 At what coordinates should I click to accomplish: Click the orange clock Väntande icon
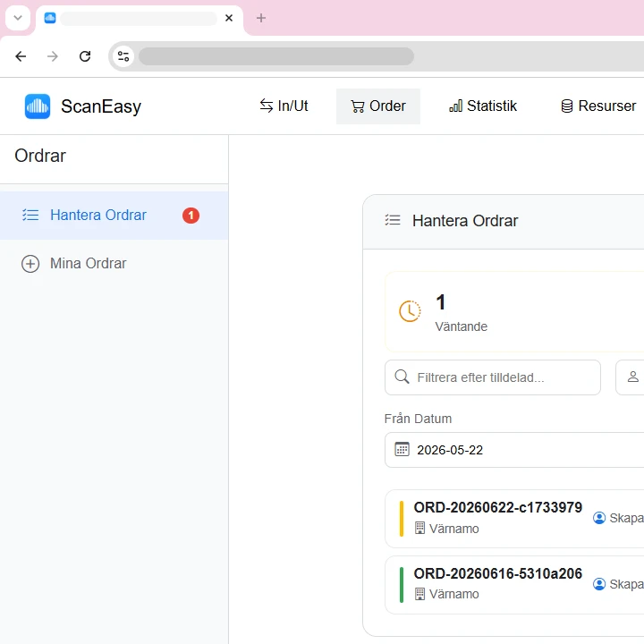(x=410, y=311)
